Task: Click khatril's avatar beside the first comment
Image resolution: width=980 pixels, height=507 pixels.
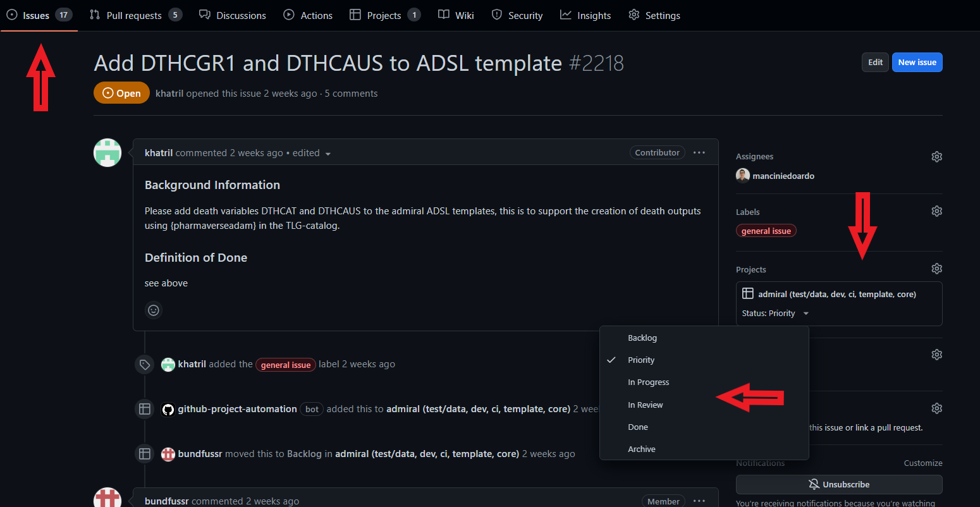Action: click(x=107, y=152)
